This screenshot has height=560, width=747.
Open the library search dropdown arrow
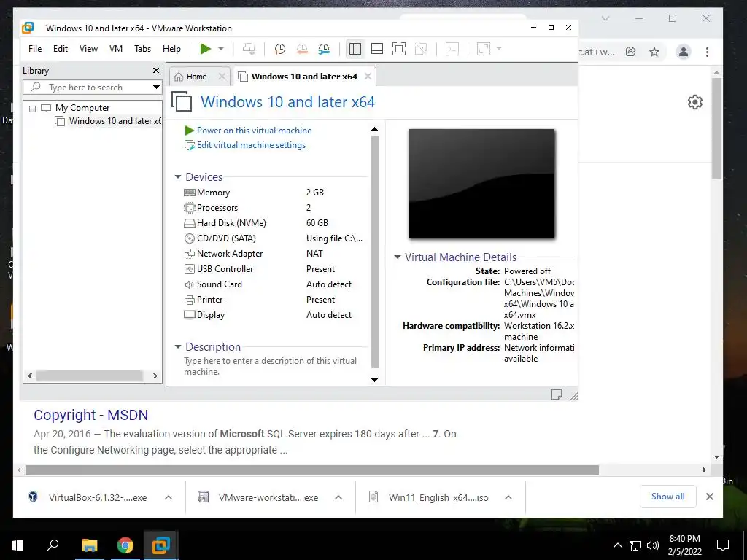pos(156,87)
